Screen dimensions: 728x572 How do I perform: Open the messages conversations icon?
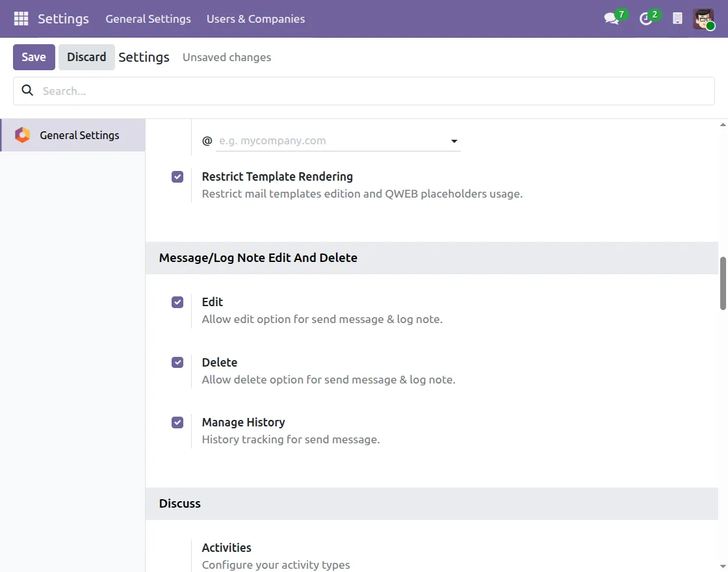[x=610, y=19]
